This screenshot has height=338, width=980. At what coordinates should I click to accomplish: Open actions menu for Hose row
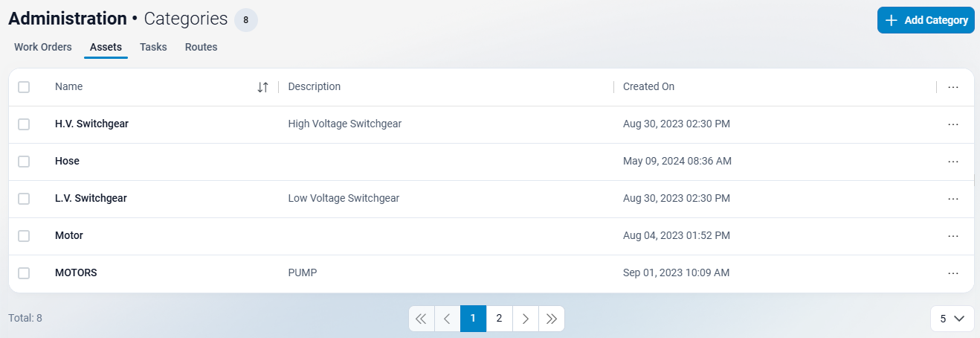pos(953,162)
